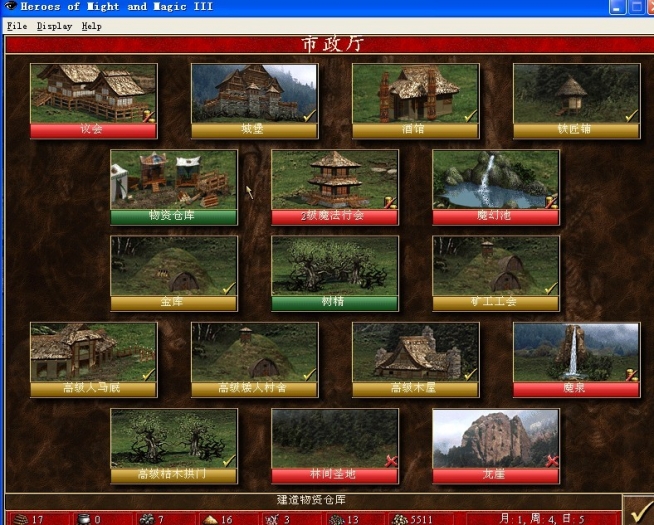Click the red X on 林间圣地

pyautogui.click(x=391, y=461)
